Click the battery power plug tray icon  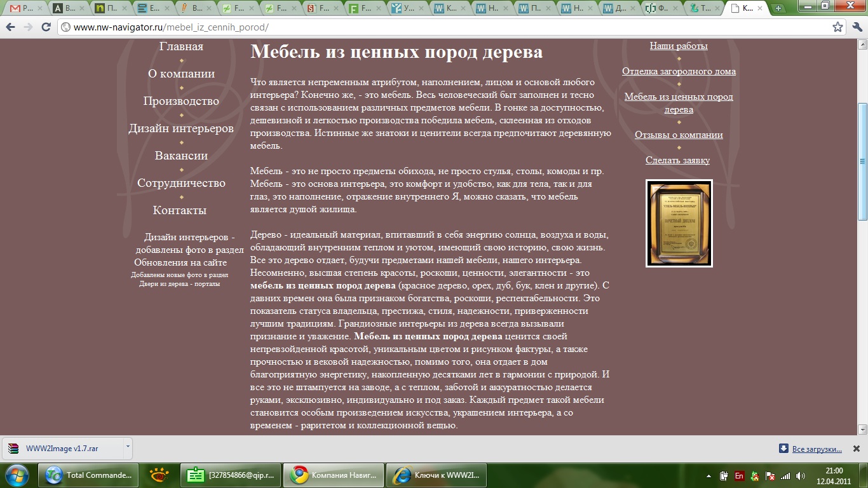[724, 475]
